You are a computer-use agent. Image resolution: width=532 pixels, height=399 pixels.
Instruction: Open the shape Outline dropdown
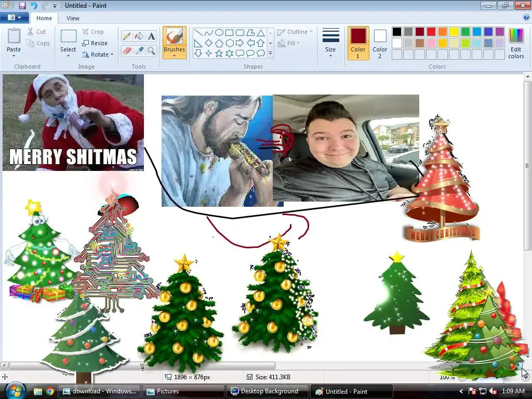(295, 32)
